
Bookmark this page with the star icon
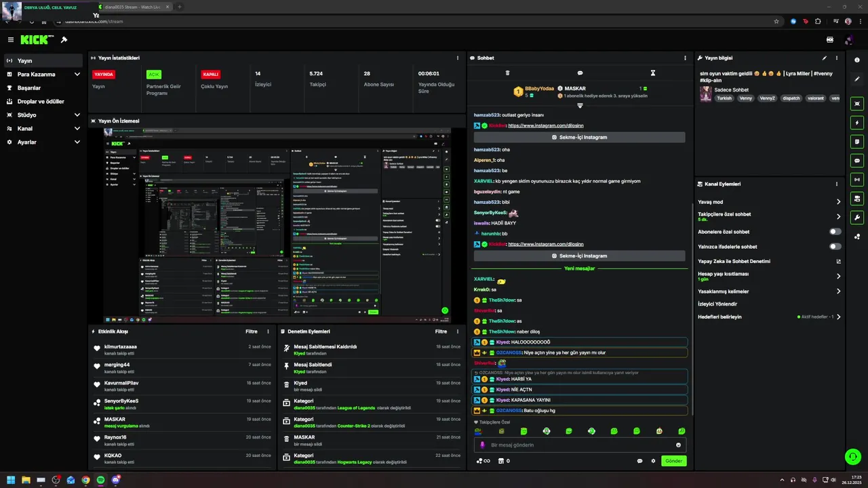pyautogui.click(x=776, y=21)
